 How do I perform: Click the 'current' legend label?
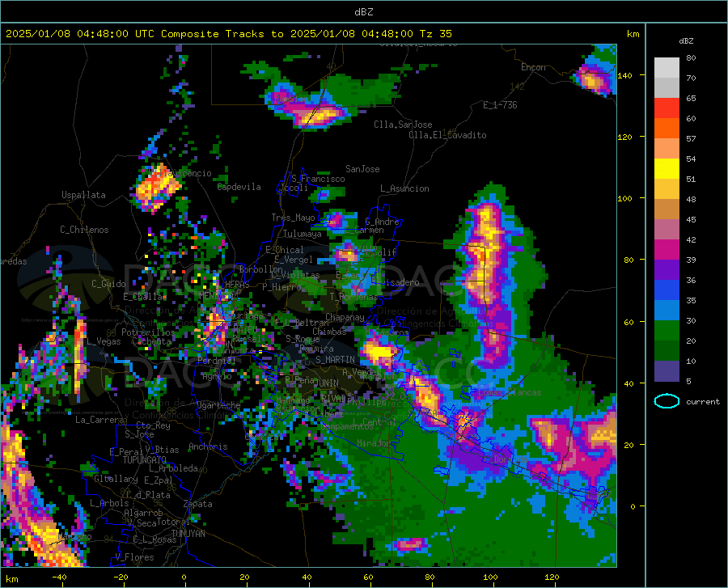point(703,402)
